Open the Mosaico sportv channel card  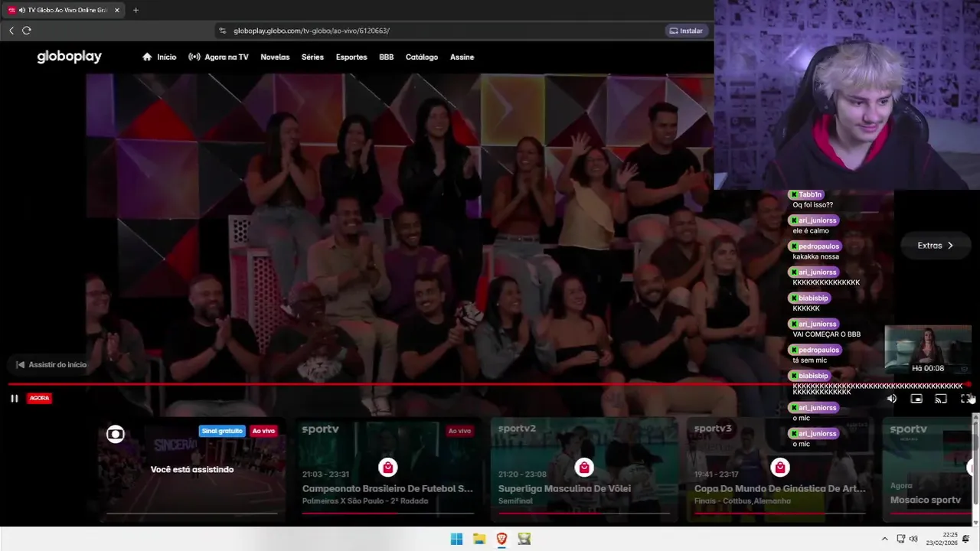point(926,468)
